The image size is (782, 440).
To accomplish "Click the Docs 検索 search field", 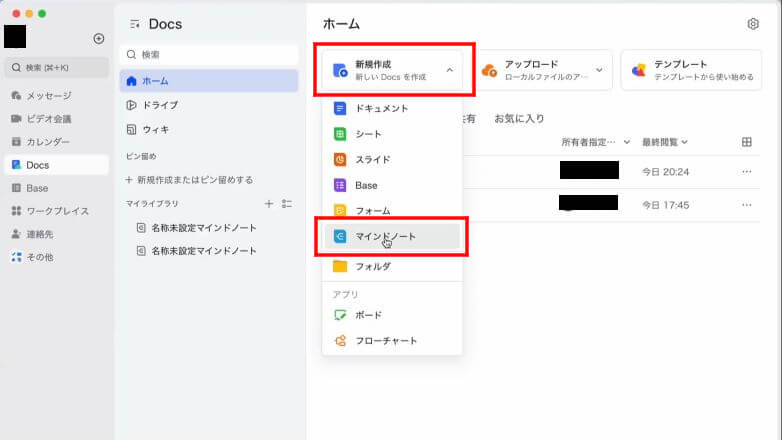I will click(209, 54).
